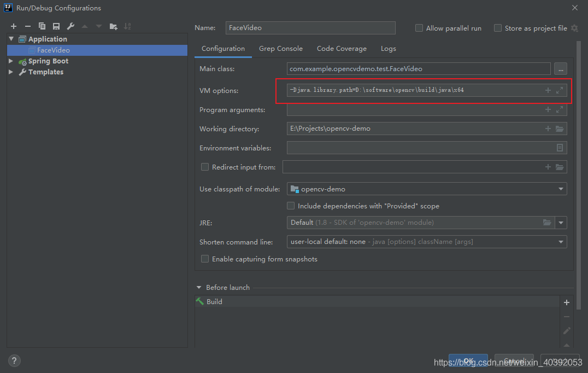
Task: Copy the selected configuration
Action: [42, 26]
